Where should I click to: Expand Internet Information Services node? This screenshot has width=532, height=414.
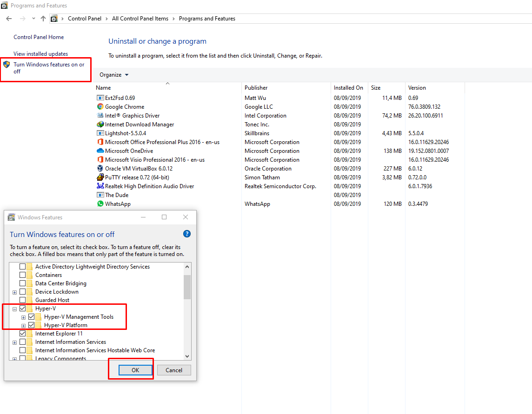(x=14, y=342)
